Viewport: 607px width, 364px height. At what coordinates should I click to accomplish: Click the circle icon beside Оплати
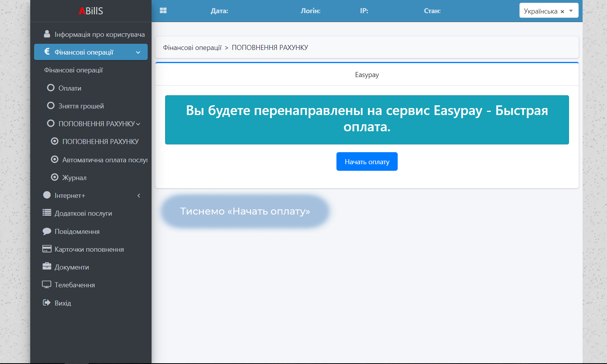tap(51, 88)
